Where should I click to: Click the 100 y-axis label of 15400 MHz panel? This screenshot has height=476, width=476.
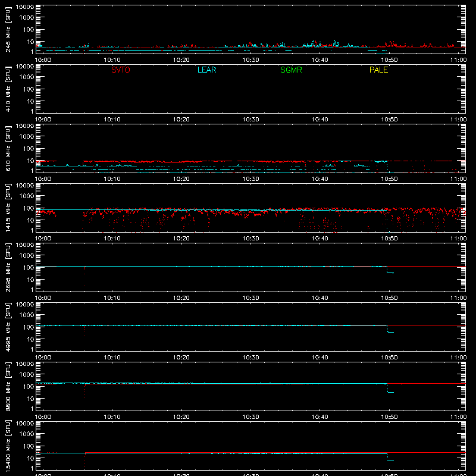tap(29, 446)
